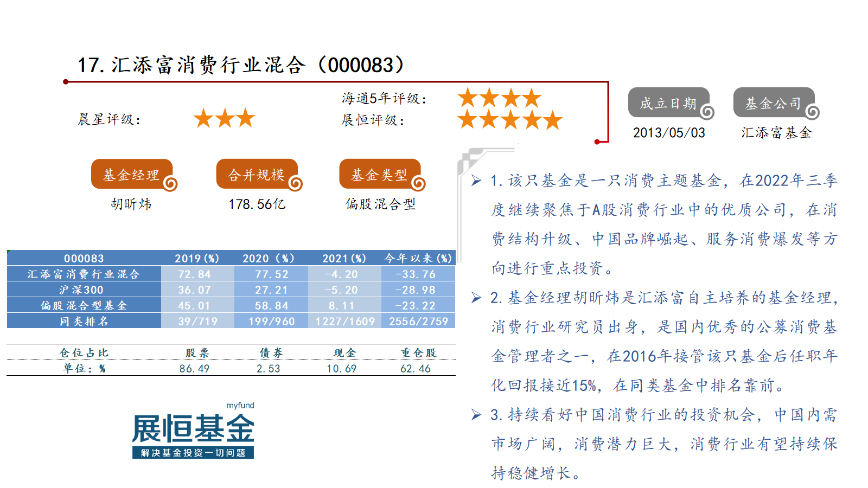This screenshot has height=488, width=868.
Task: Select the manager name 胡昕炜
Action: coord(131,204)
